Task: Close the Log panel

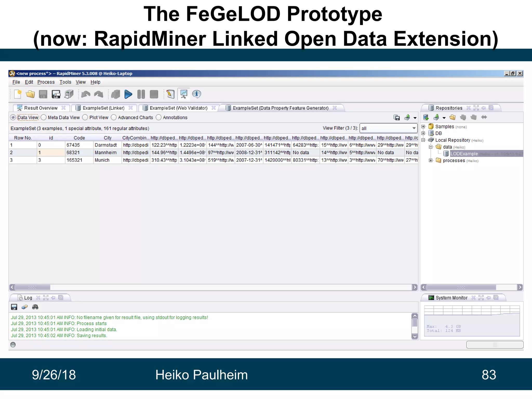Action: pos(38,298)
